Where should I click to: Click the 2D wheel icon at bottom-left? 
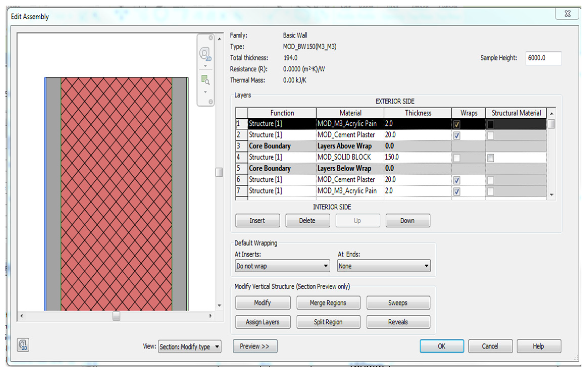click(23, 345)
